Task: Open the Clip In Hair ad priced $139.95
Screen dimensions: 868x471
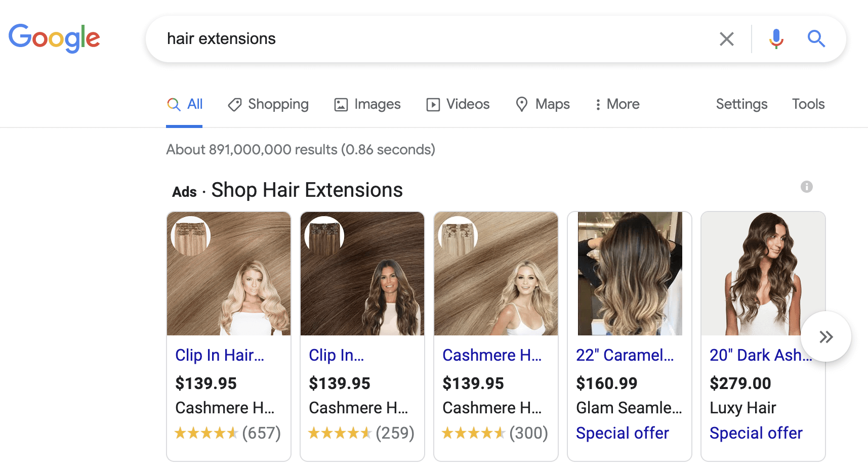Action: tap(220, 355)
